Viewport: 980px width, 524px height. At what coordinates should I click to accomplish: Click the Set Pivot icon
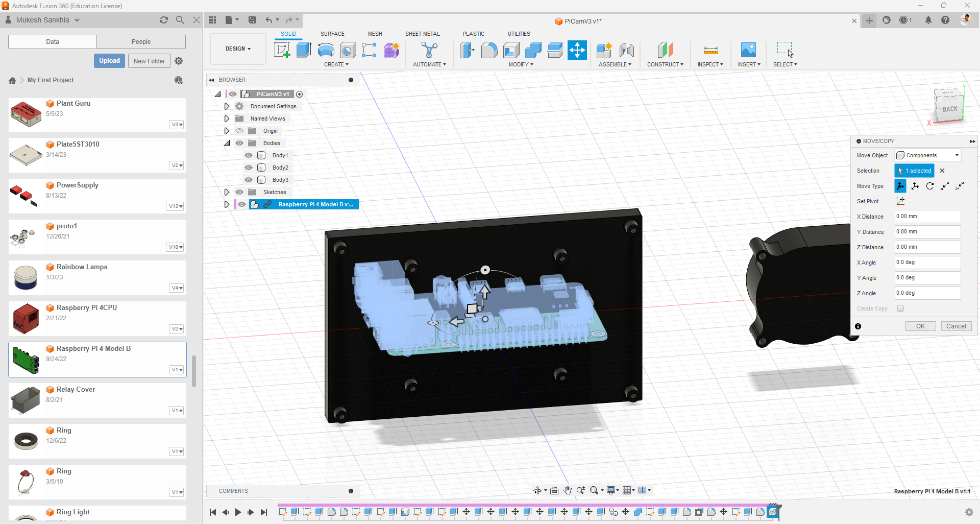(x=900, y=201)
